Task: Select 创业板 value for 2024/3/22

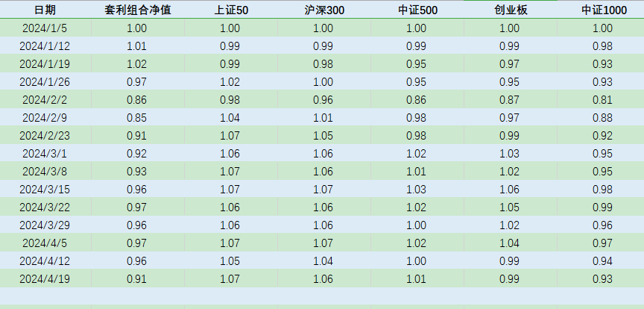Action: [509, 207]
